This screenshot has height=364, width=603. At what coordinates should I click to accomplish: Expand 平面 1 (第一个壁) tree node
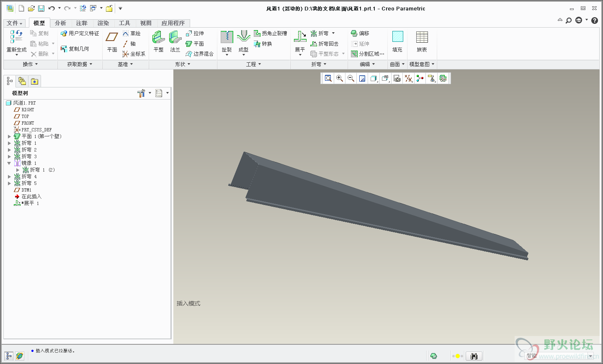[9, 136]
